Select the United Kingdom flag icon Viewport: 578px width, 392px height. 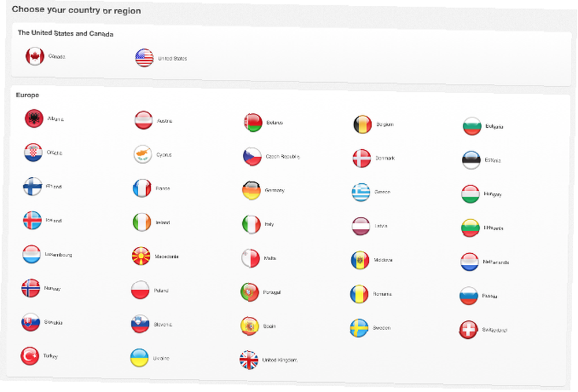[249, 360]
